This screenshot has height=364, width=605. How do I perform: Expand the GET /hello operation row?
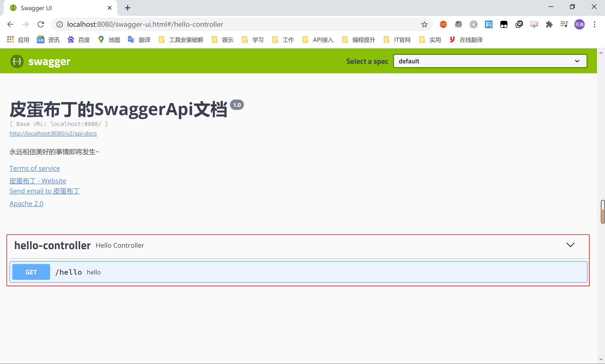coord(298,272)
